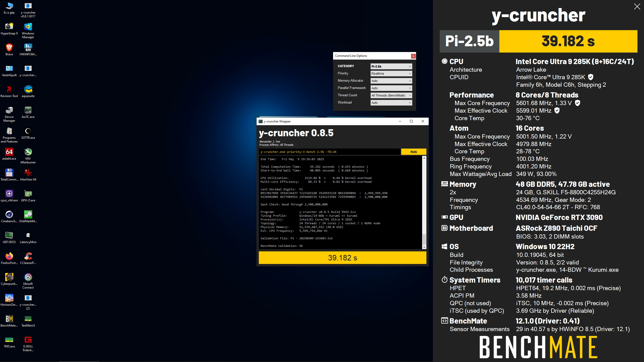The width and height of the screenshot is (644, 362).
Task: Open the G.SKILL Trident desktop icon
Action: pyautogui.click(x=28, y=344)
